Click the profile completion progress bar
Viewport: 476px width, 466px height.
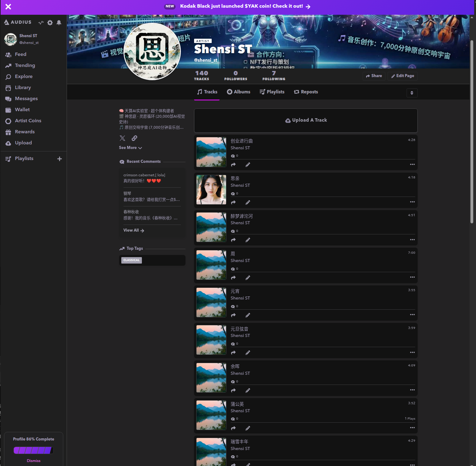[33, 450]
